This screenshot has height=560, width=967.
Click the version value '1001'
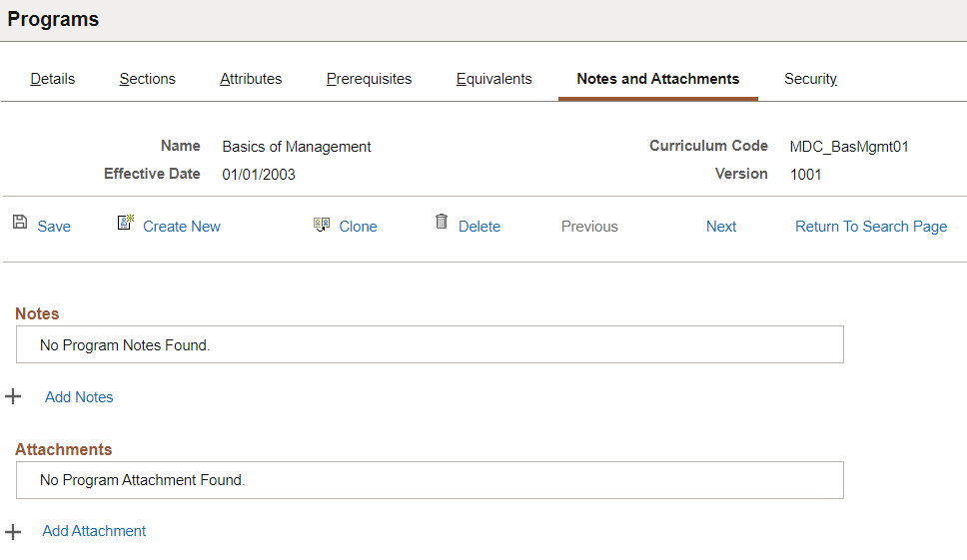tap(806, 175)
